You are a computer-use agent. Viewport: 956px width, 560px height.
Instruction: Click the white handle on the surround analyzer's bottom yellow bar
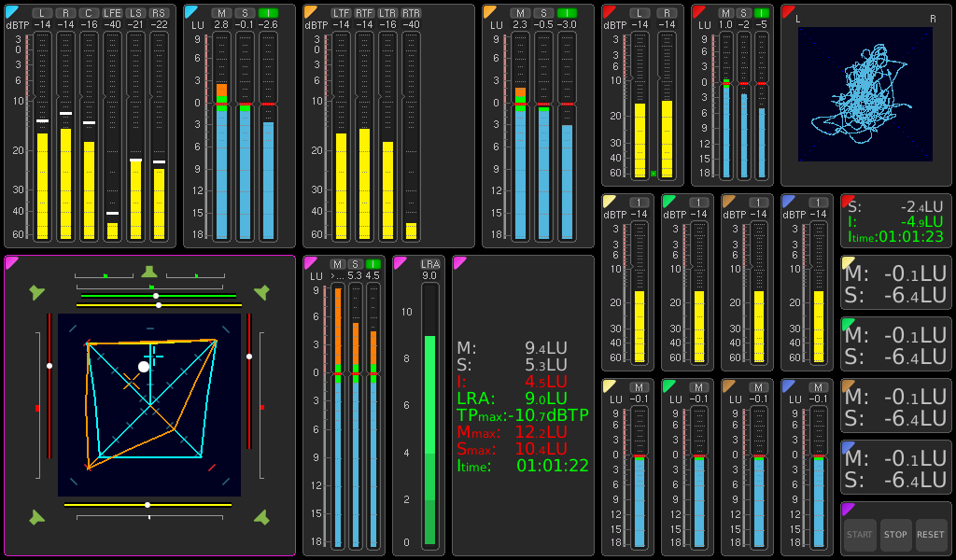148,505
